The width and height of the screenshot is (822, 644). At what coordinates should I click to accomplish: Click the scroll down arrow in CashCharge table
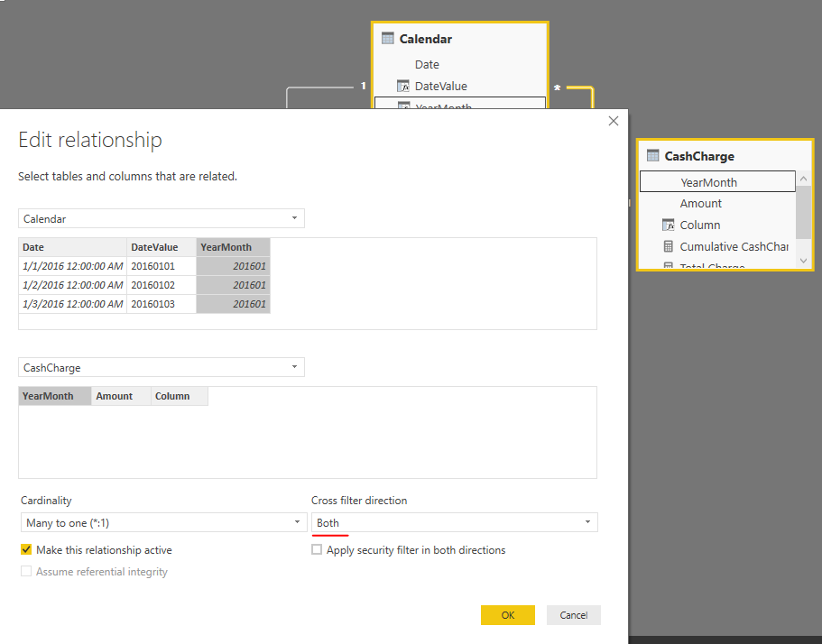point(803,261)
